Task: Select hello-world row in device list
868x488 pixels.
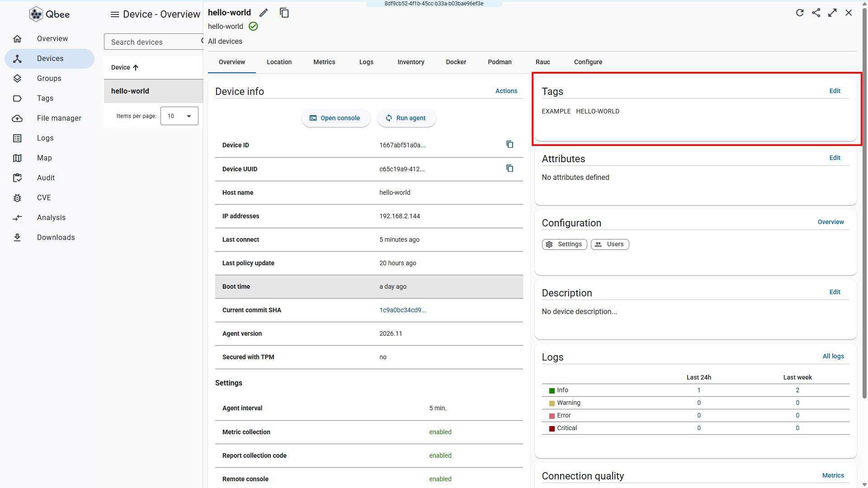Action: pyautogui.click(x=154, y=91)
